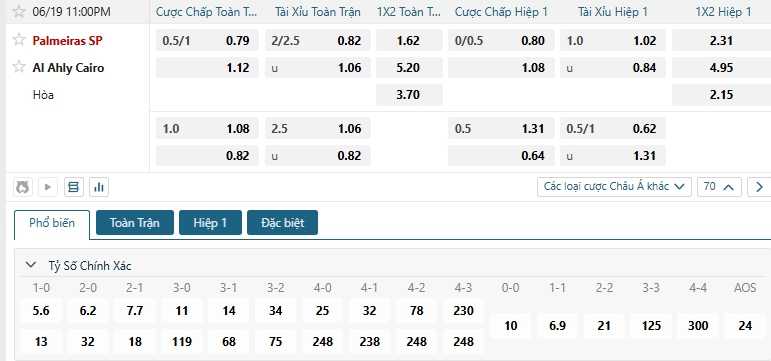This screenshot has width=771, height=361.
Task: Choose correct score 1-0 at 5.6
Action: (41, 311)
